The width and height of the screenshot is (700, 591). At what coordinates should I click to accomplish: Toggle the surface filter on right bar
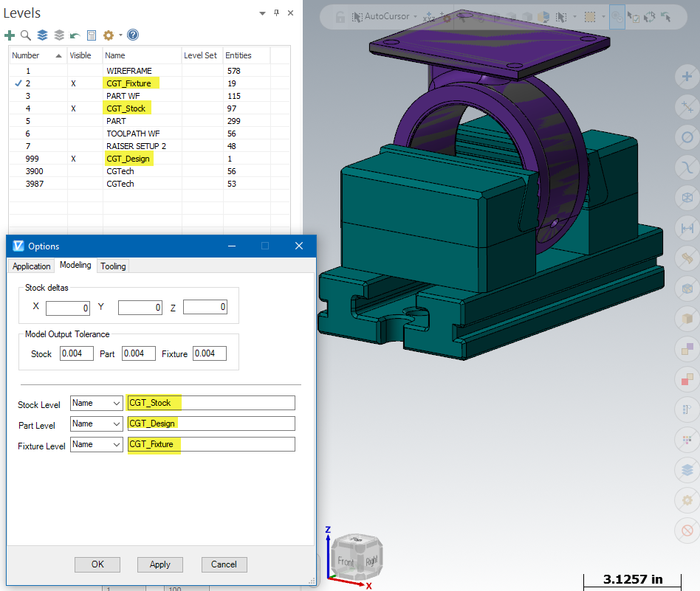click(687, 258)
